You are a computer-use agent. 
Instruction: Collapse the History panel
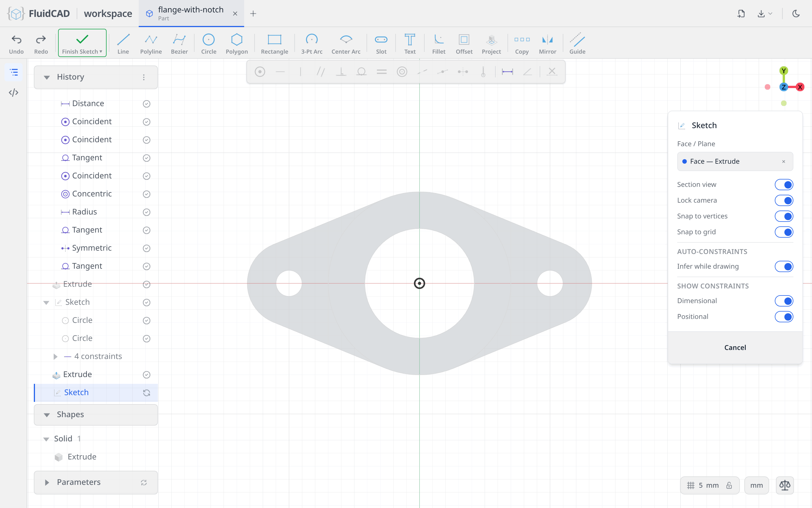pyautogui.click(x=47, y=77)
